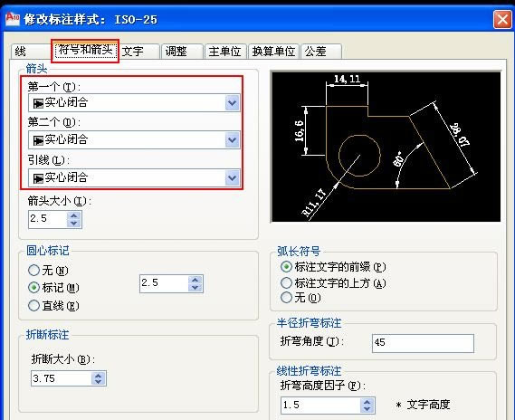The image size is (515, 420).
Task: Click the 折弯角度(J) input field
Action: click(x=423, y=343)
